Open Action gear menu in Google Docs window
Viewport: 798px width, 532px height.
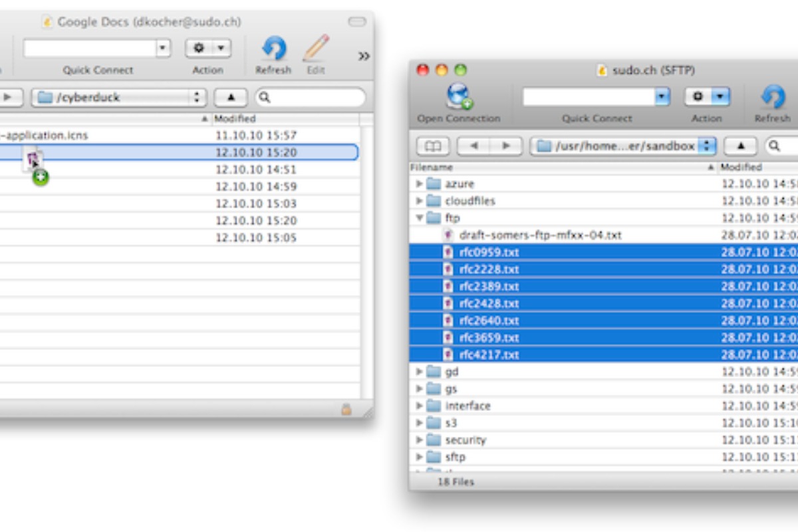(x=207, y=49)
